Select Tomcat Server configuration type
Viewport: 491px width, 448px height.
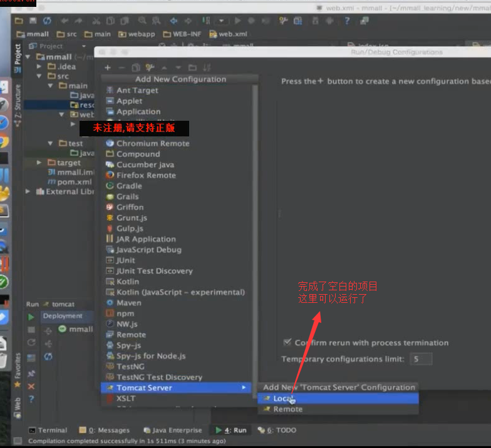(176, 388)
